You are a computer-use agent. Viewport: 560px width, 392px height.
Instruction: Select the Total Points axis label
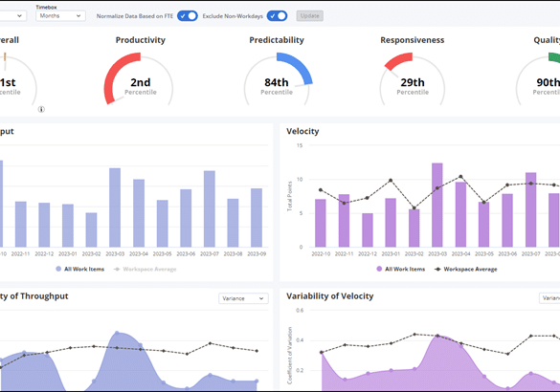(x=290, y=196)
